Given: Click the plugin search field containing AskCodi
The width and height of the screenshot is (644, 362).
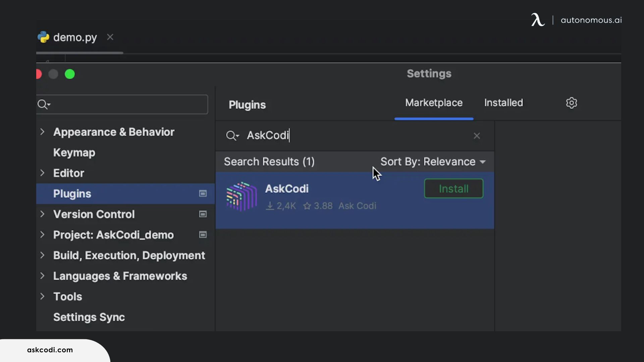Looking at the screenshot, I should pyautogui.click(x=356, y=136).
